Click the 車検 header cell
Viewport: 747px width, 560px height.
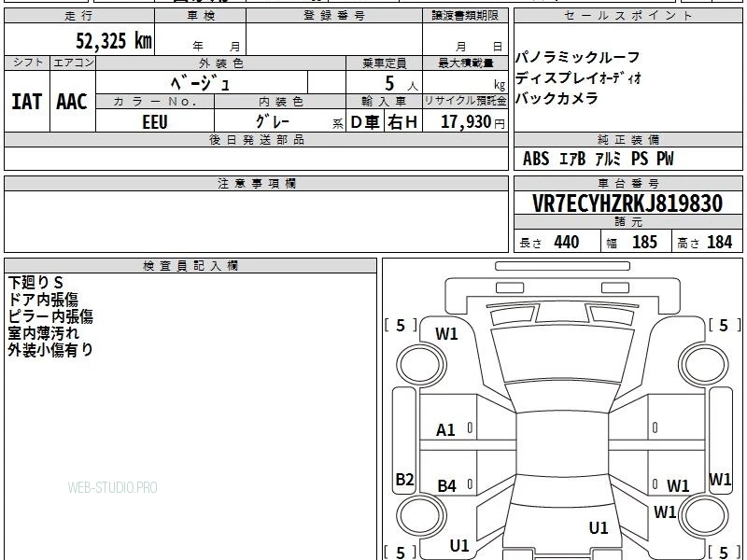[x=201, y=16]
